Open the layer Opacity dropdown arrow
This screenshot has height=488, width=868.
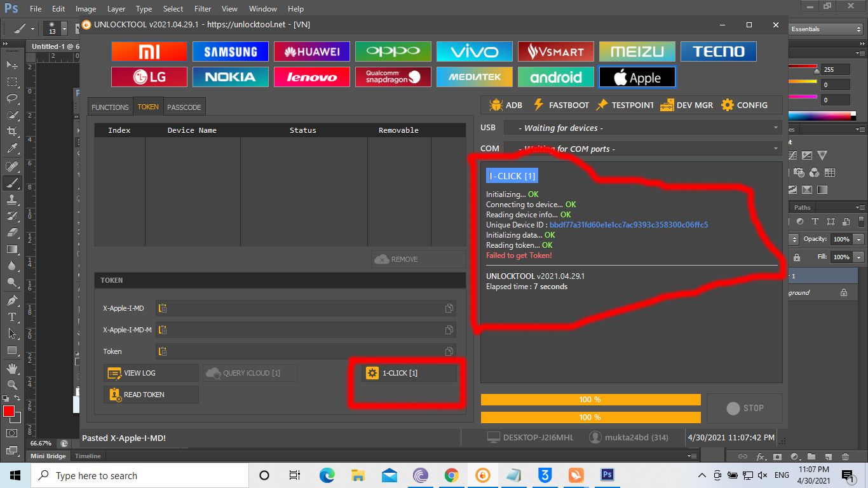tap(858, 240)
